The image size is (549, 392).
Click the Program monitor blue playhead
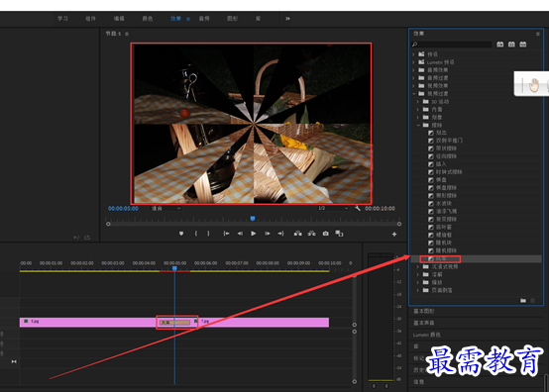pos(253,219)
